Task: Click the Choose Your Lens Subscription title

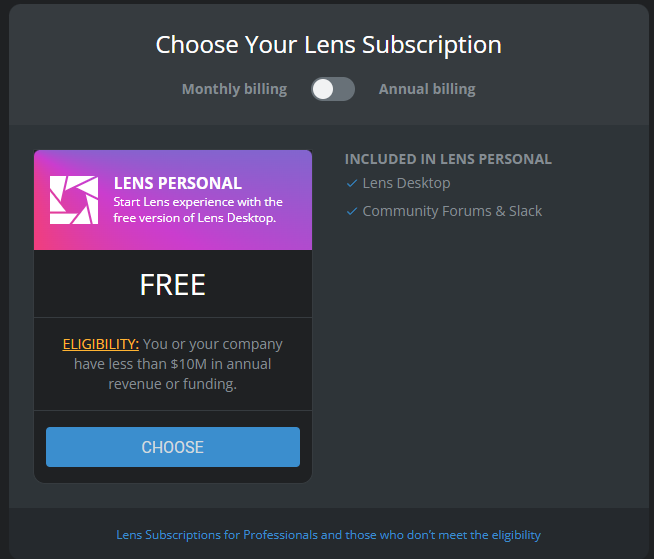Action: (x=329, y=45)
